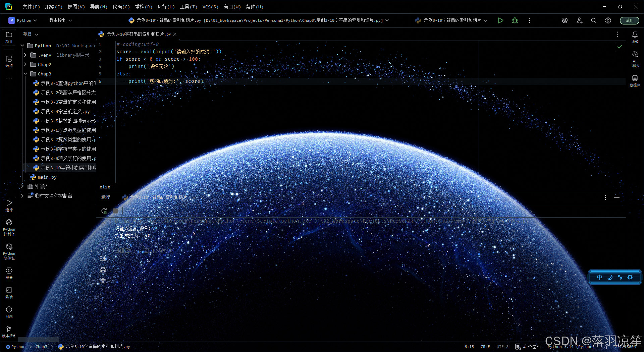Start debugging with the bug icon
Screen dimensions: 644x352
[x=515, y=20]
